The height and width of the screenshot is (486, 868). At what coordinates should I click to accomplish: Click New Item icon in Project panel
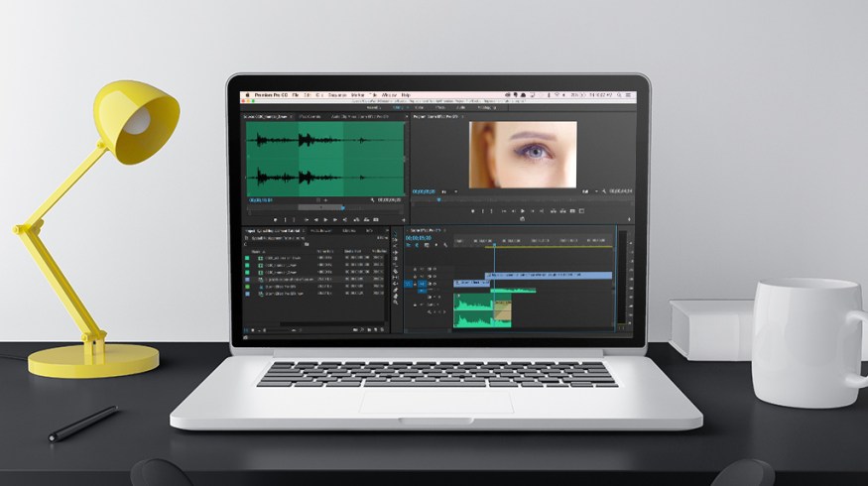[375, 330]
